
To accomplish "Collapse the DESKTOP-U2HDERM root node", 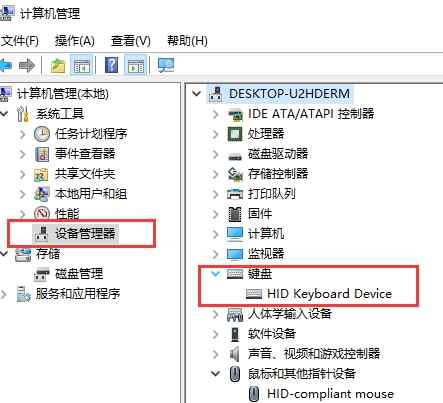I will 197,94.
